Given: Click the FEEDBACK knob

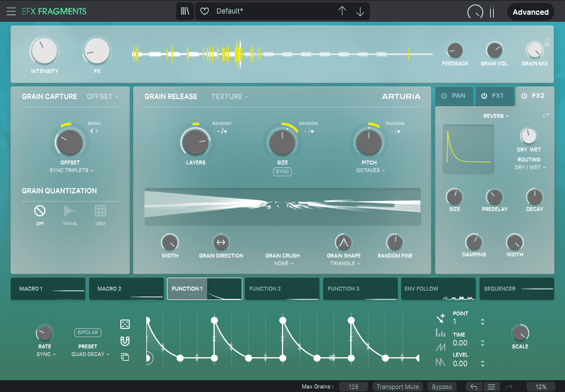Looking at the screenshot, I should pos(455,51).
